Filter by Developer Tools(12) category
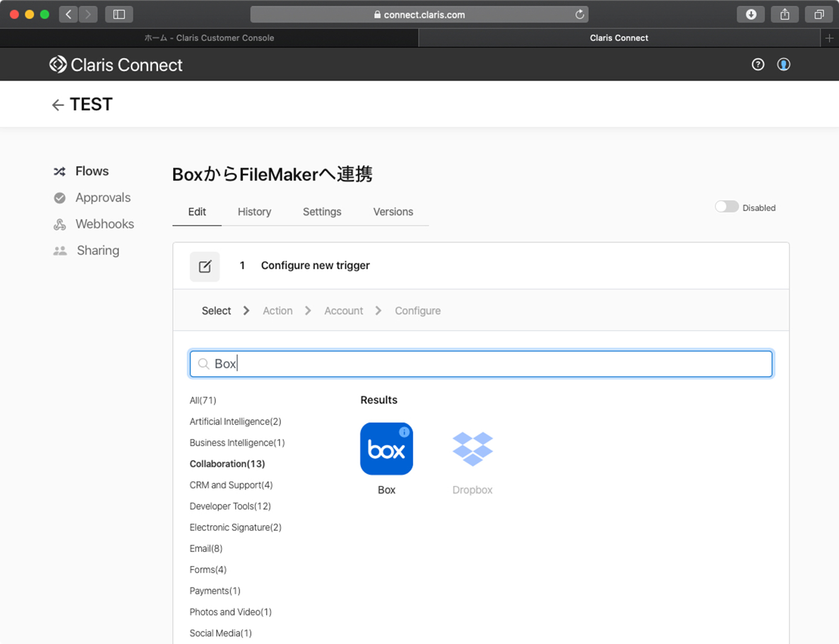This screenshot has height=644, width=839. (x=230, y=506)
